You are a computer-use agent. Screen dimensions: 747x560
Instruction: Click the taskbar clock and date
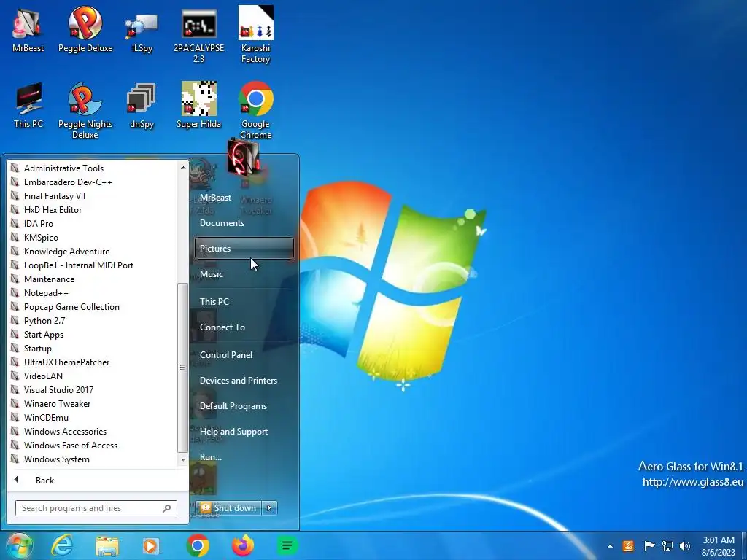tap(719, 546)
